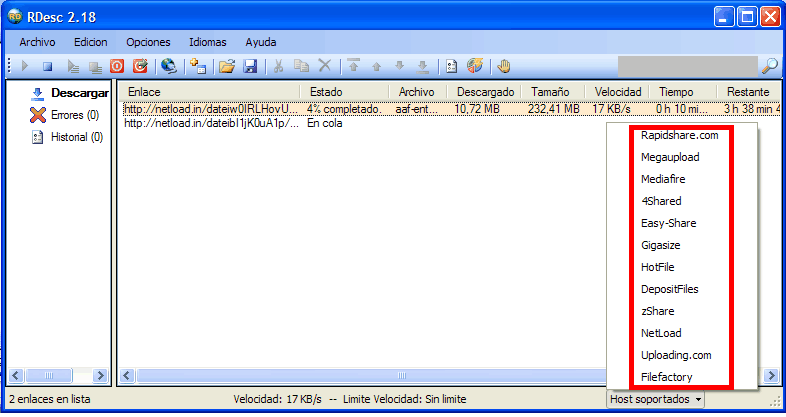Open the Idiomas menu

[208, 42]
